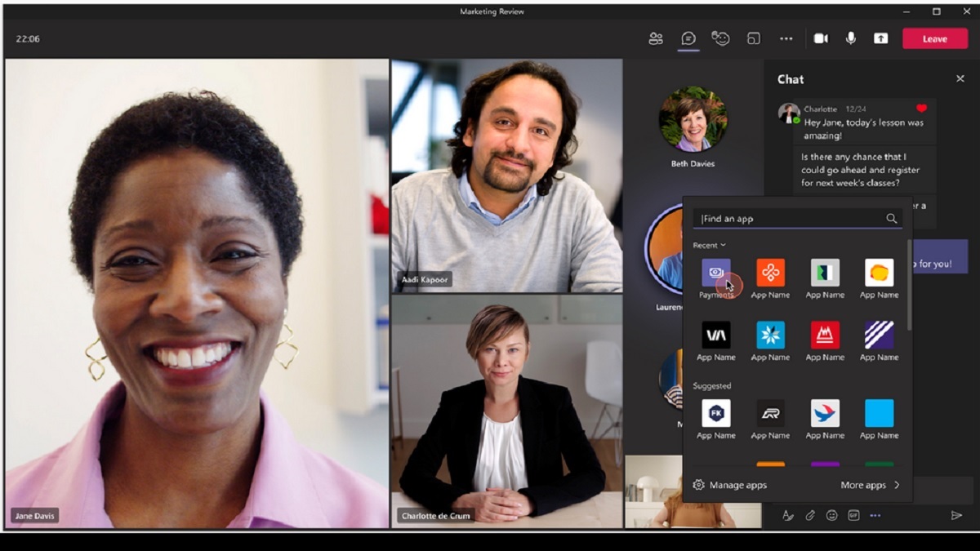This screenshot has height=551, width=980.
Task: Mute the microphone
Action: 852,38
